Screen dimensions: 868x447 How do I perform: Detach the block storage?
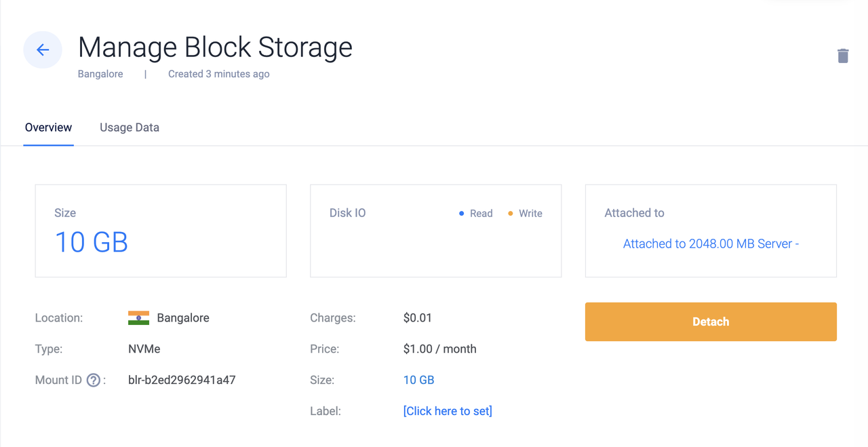click(711, 322)
